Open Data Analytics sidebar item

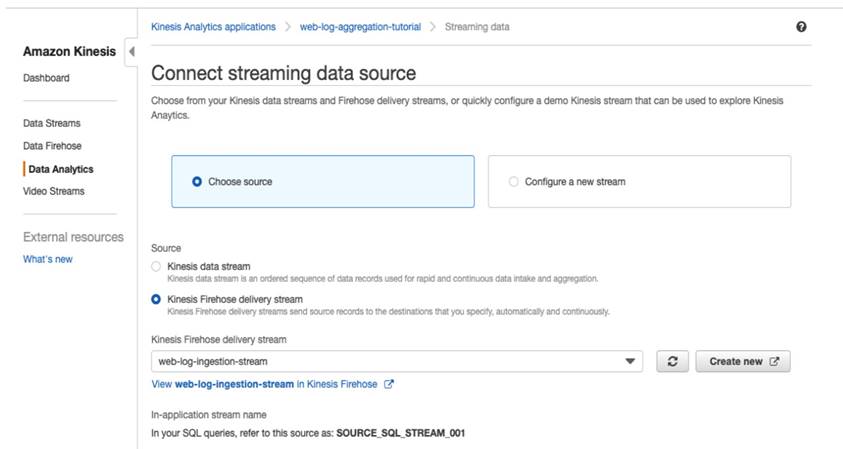(61, 169)
